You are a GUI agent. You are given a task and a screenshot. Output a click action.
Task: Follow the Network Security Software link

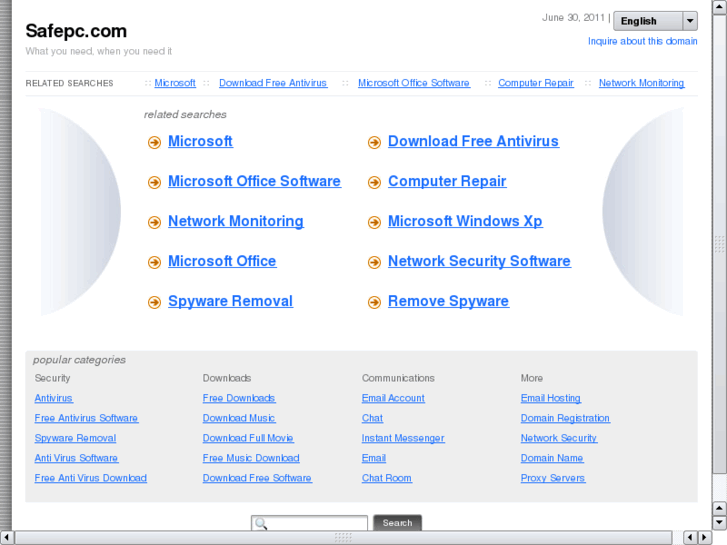[479, 261]
